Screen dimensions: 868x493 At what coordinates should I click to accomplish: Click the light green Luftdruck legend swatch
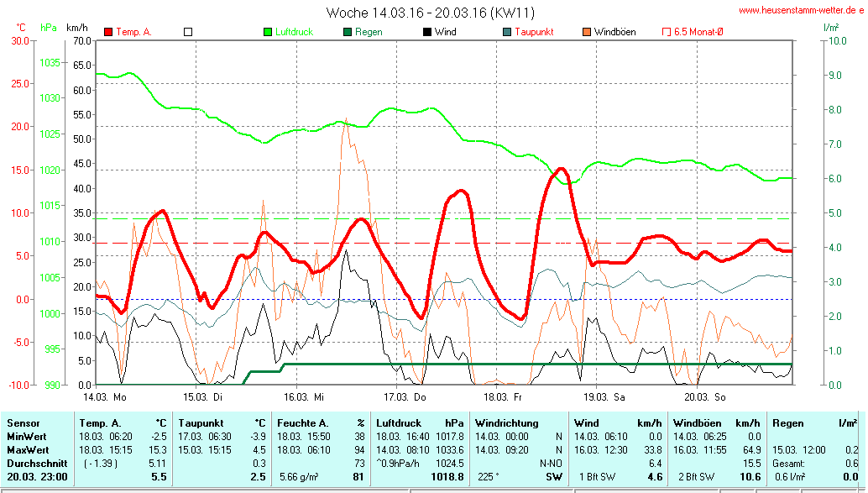[268, 32]
